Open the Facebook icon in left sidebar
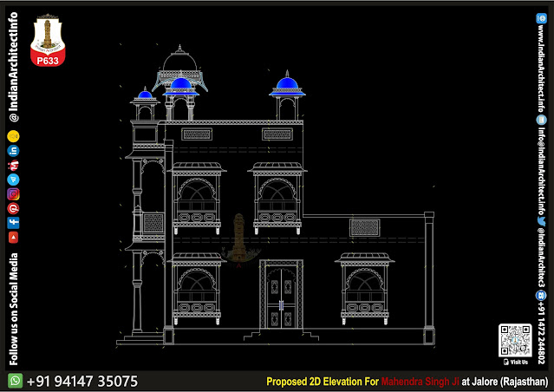The image size is (554, 392). [14, 222]
